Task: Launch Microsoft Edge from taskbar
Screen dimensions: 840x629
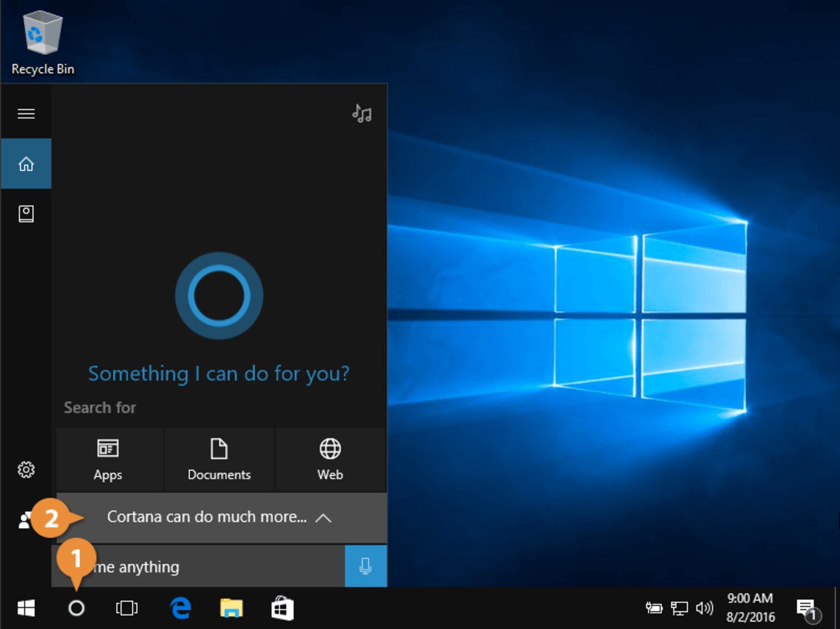Action: 181,608
